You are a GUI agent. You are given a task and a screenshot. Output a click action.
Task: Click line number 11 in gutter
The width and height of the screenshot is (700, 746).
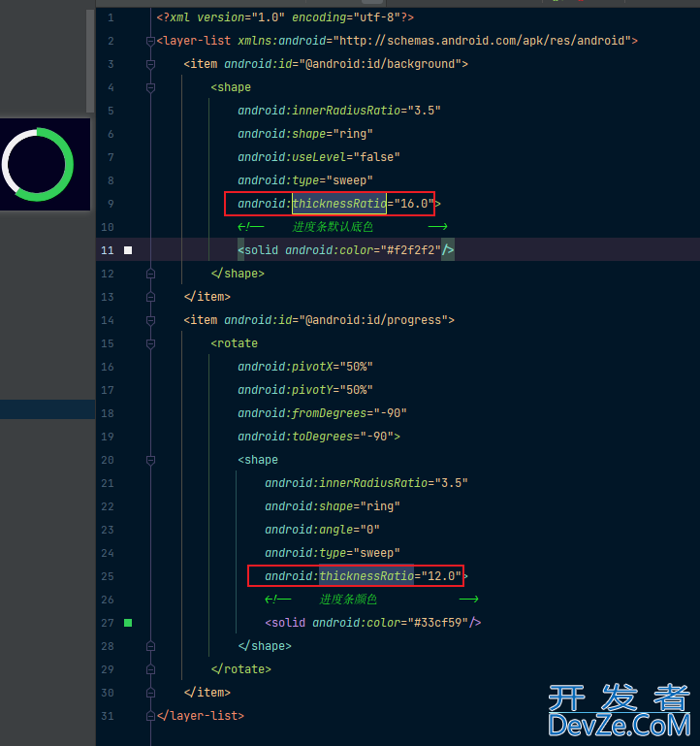point(108,250)
